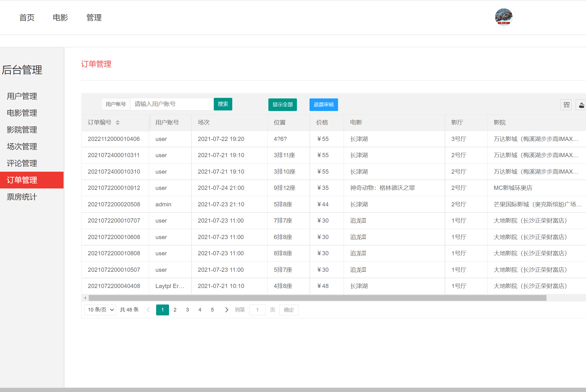Go to next page with right chevron
The height and width of the screenshot is (392, 586).
226,310
